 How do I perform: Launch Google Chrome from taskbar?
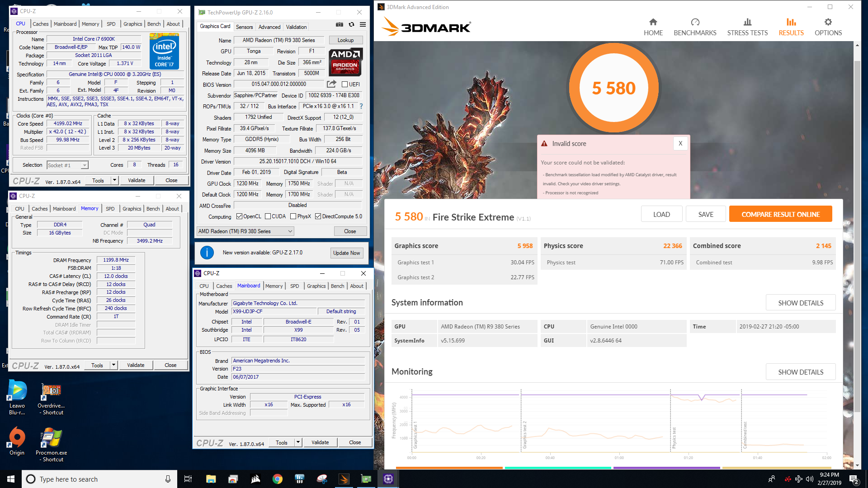(278, 479)
